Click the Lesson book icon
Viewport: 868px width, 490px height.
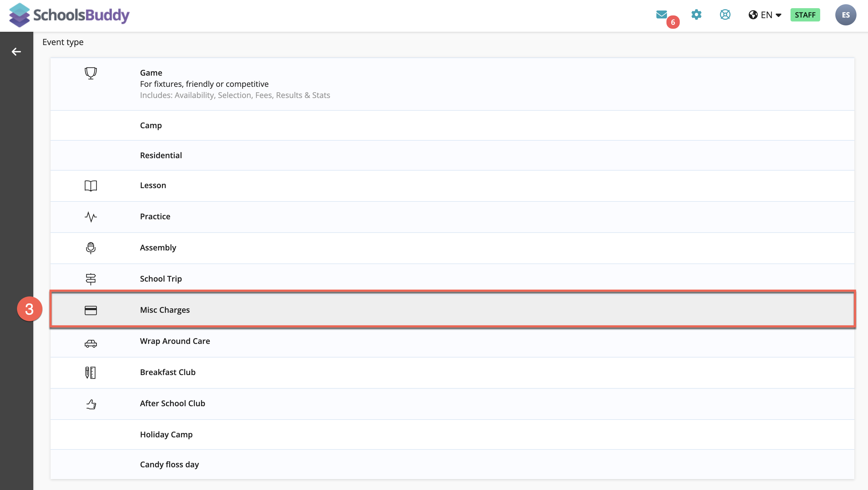click(x=90, y=185)
